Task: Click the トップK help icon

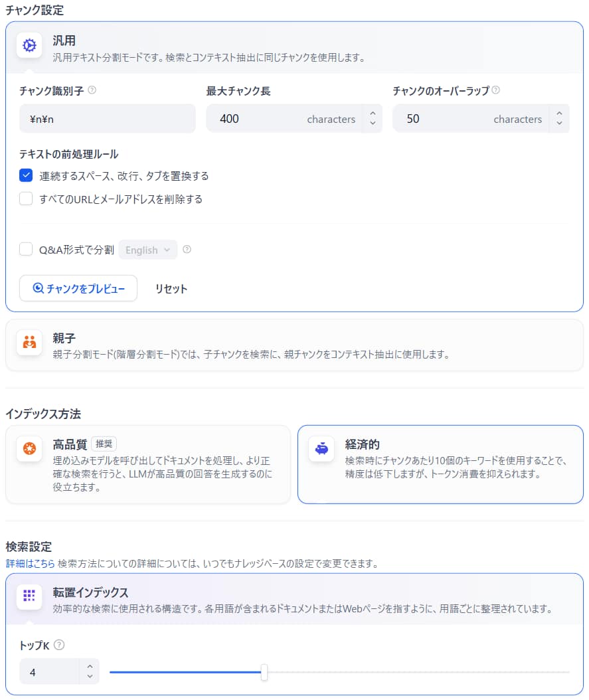Action: click(x=59, y=645)
